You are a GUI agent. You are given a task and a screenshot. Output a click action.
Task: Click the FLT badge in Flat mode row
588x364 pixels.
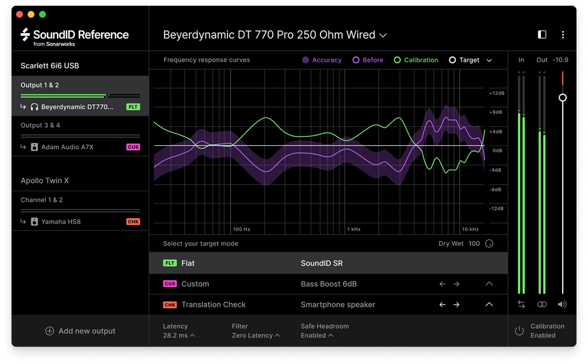click(170, 263)
